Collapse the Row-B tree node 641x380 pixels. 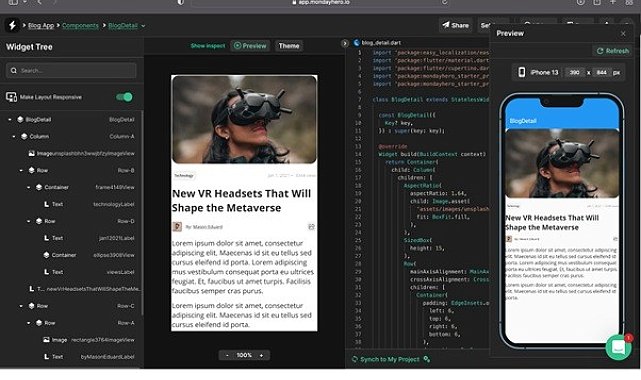(x=21, y=170)
